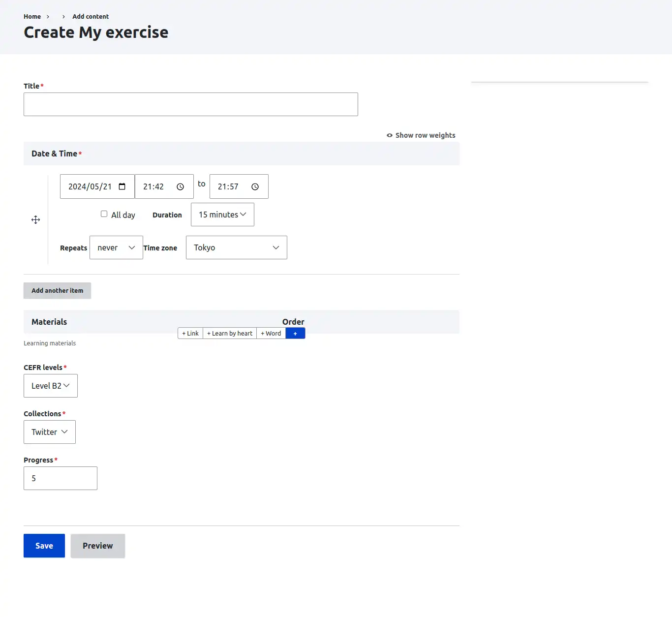
Task: Enable the All day checkbox
Action: pos(104,214)
